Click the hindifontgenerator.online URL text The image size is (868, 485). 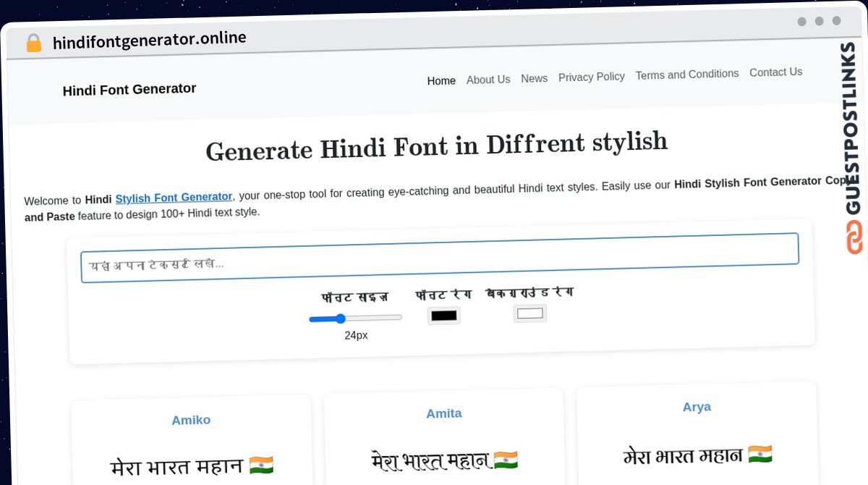(x=150, y=40)
